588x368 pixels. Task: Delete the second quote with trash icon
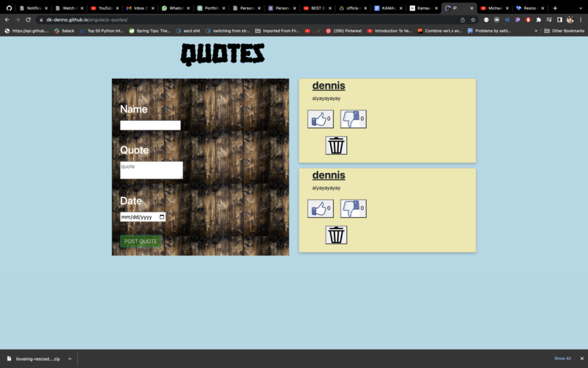[336, 235]
